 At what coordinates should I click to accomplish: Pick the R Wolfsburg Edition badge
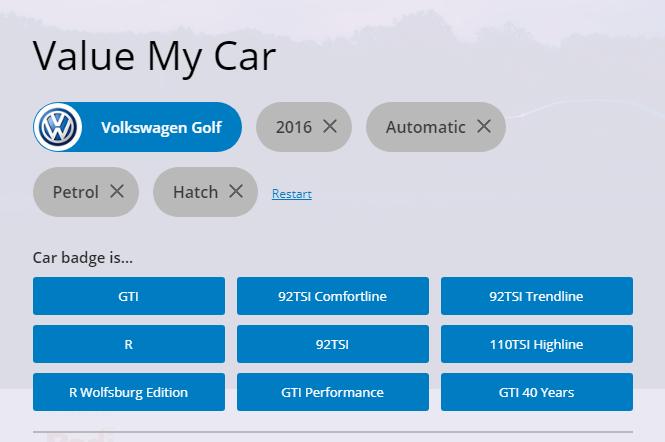[x=128, y=392]
